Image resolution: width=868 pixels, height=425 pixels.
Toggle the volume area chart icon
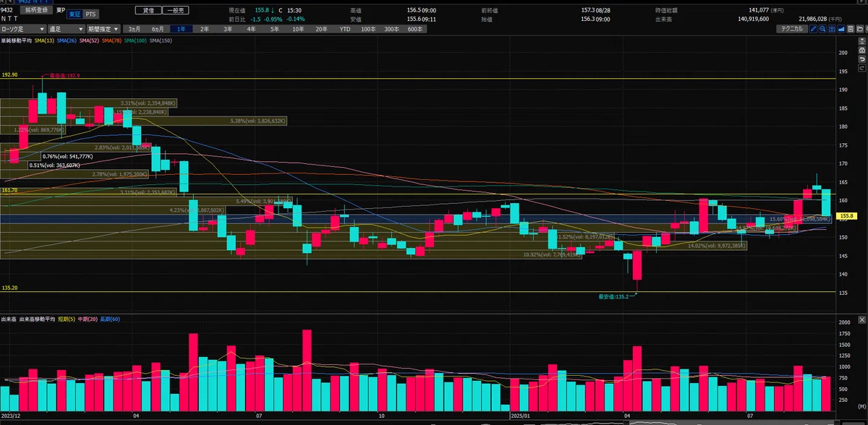point(841,29)
